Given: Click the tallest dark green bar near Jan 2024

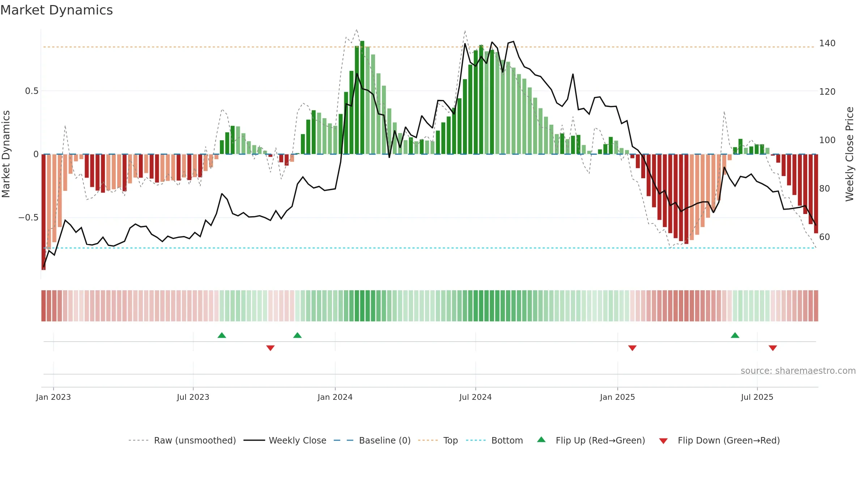Looking at the screenshot, I should (362, 98).
